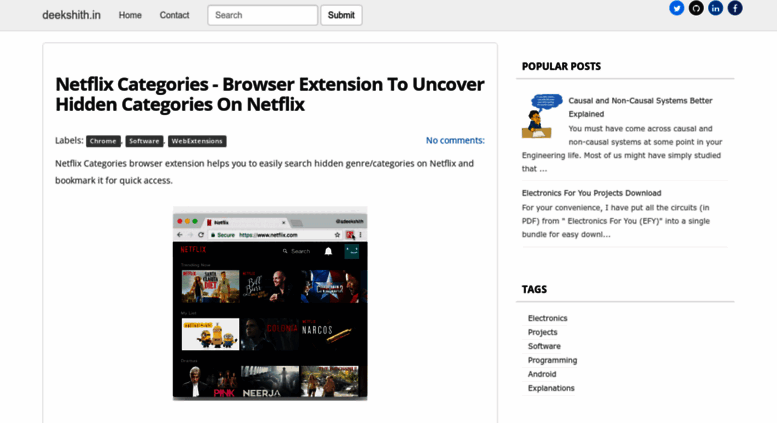
Task: Click the Tags heading
Action: point(534,289)
